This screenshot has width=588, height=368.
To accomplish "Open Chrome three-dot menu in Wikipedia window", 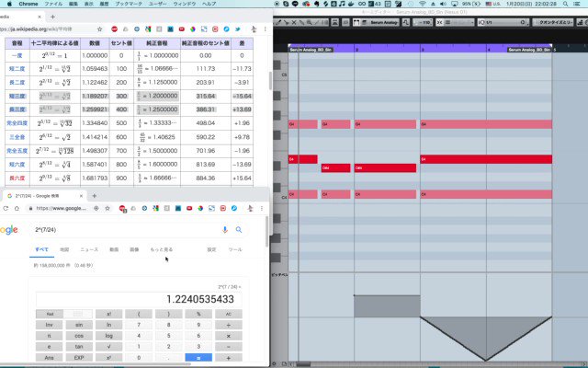I will coord(266,29).
